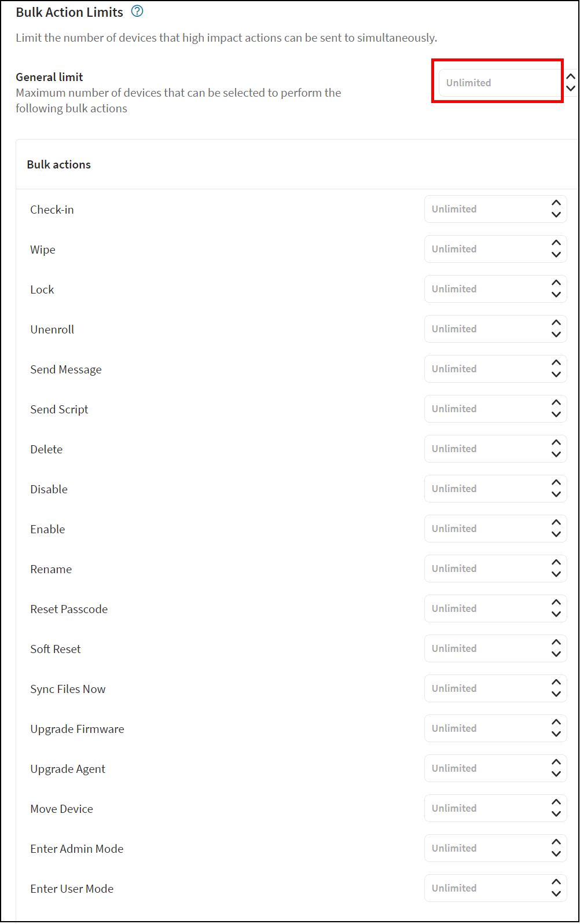Increase the Check-in limit with up arrow

556,203
